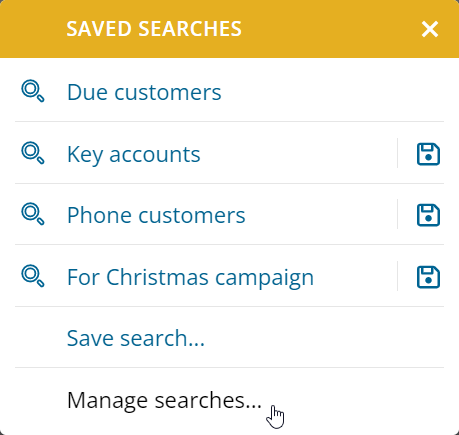
Task: Click the magnifier icon beside Key accounts
Action: pos(33,153)
